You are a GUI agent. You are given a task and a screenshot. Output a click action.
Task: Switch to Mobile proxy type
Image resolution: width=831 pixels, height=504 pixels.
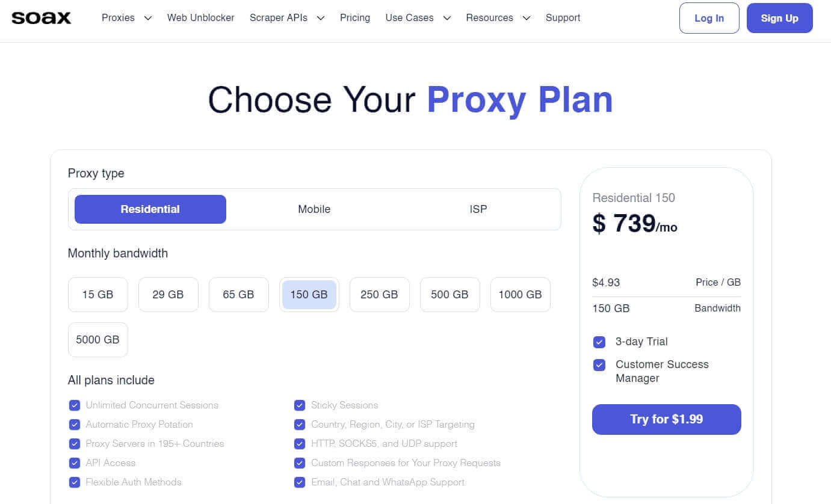tap(314, 209)
